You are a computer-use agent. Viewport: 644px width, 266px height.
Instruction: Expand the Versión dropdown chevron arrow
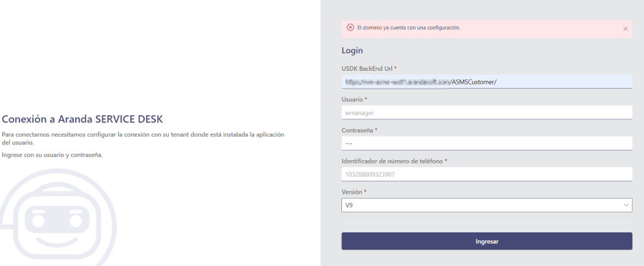coord(626,205)
